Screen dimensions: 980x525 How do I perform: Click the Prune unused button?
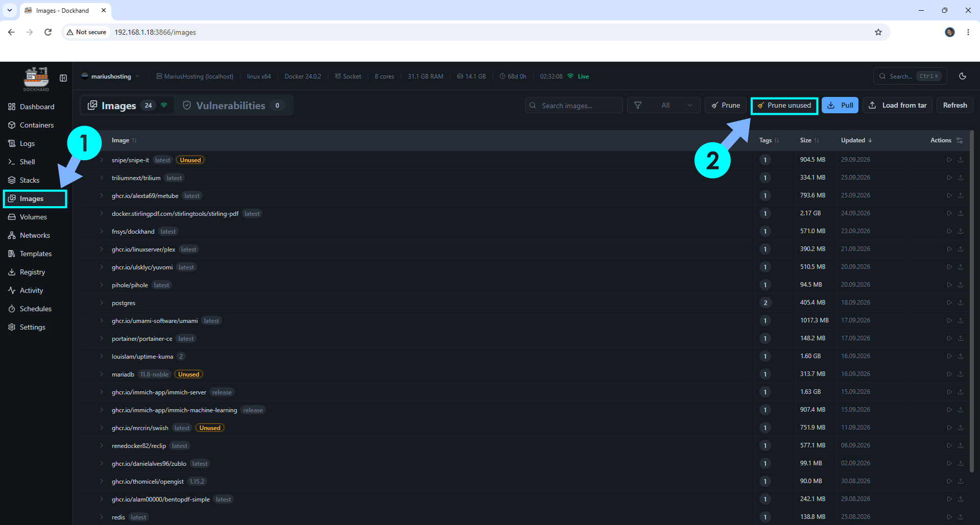click(784, 106)
